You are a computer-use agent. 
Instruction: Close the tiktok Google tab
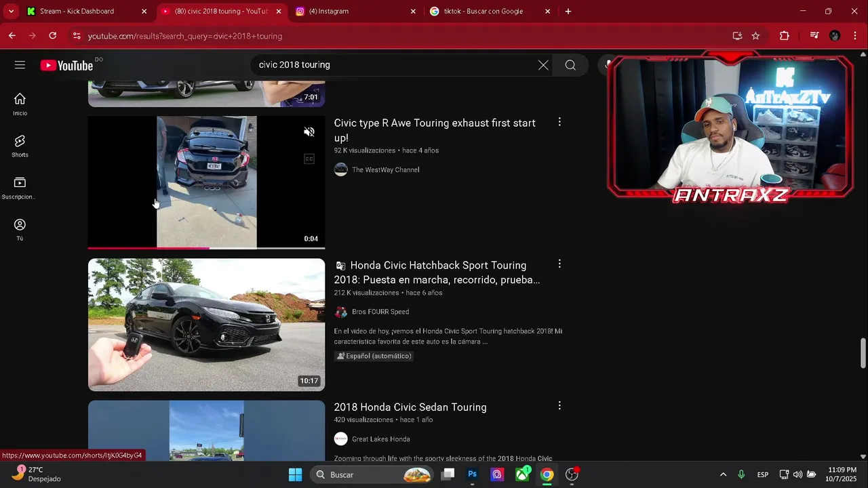[547, 11]
